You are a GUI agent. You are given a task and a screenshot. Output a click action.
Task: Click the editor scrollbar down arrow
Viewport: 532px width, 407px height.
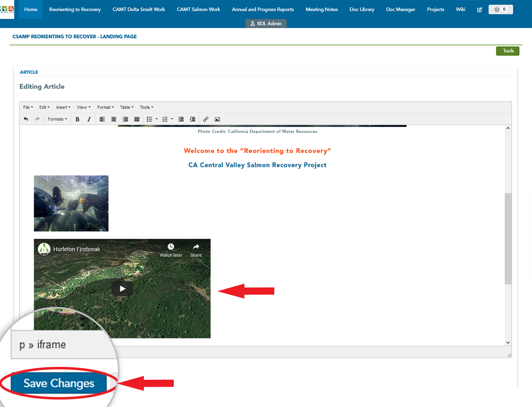(508, 342)
